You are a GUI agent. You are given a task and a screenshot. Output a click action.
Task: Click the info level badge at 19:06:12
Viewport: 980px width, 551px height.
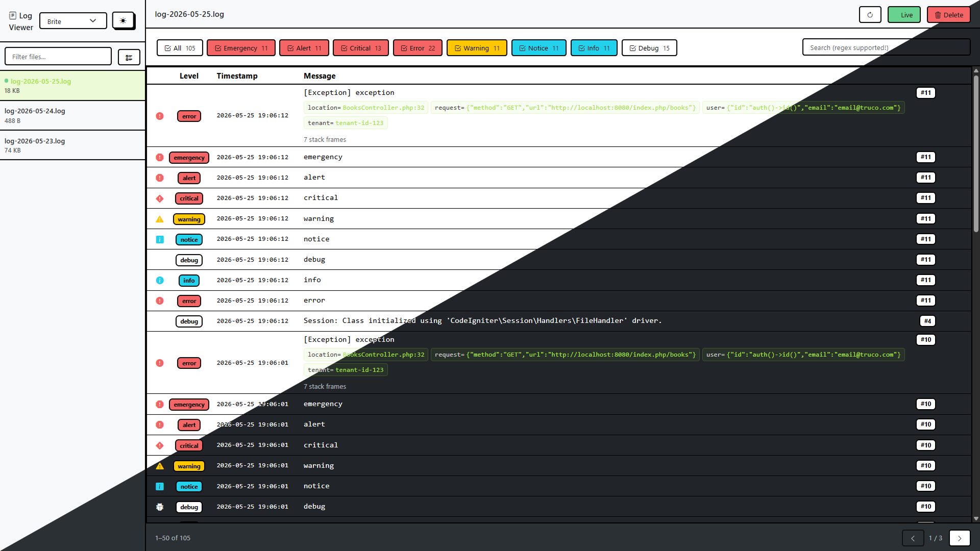[189, 281]
